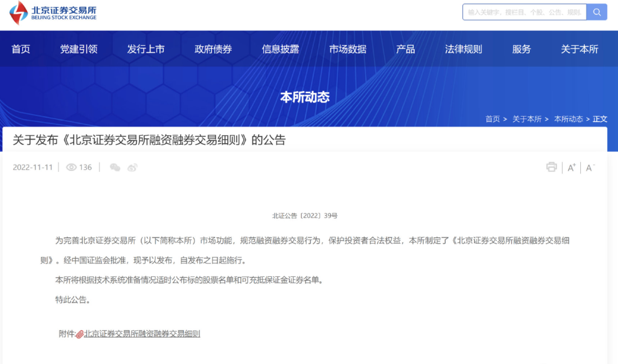Share the announcement via WeChat icon

(114, 168)
